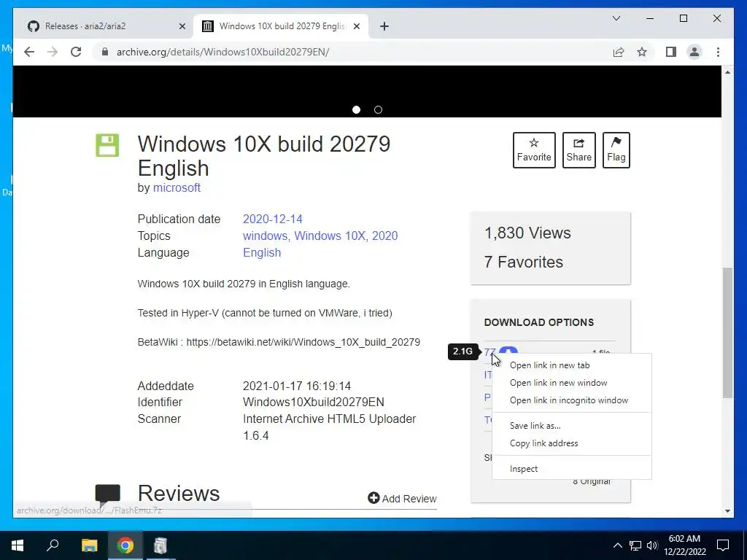Open the 2020 topic link
This screenshot has height=560, width=747.
385,236
